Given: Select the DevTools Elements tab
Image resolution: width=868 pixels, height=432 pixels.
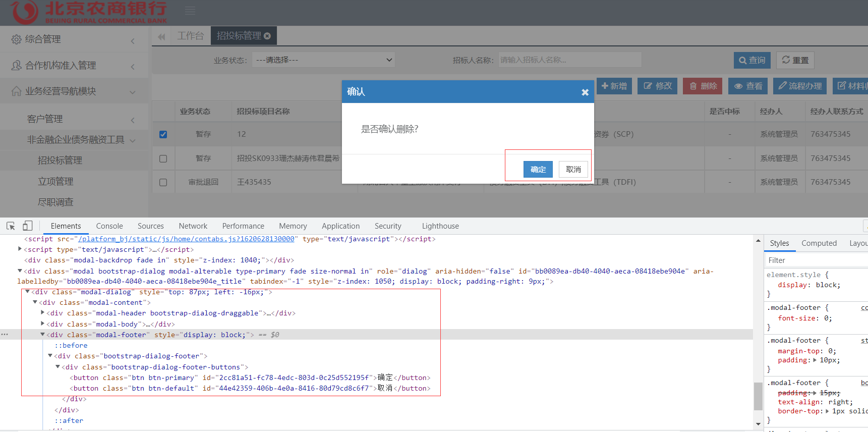Looking at the screenshot, I should (x=66, y=226).
